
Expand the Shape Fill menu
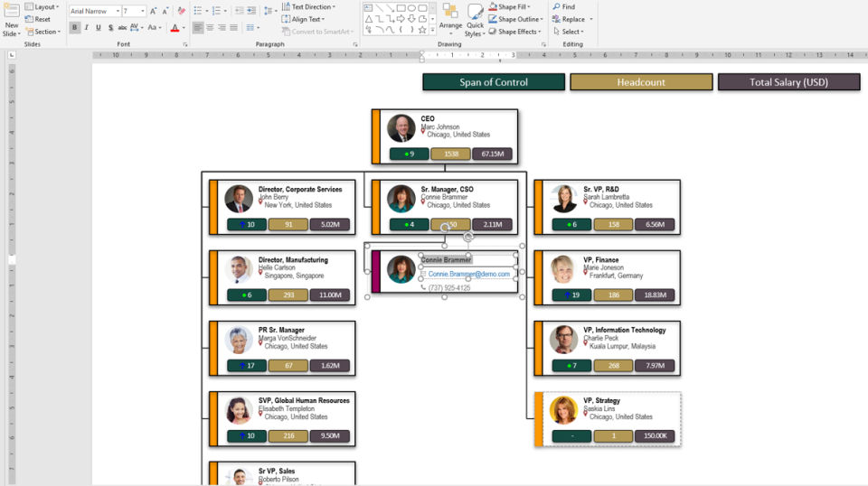pyautogui.click(x=509, y=6)
